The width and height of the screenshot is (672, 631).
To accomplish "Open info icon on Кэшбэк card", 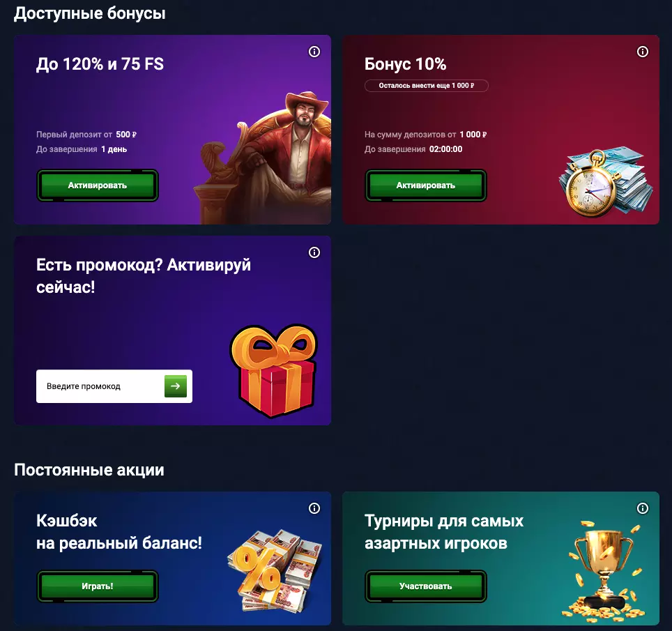I will 314,508.
